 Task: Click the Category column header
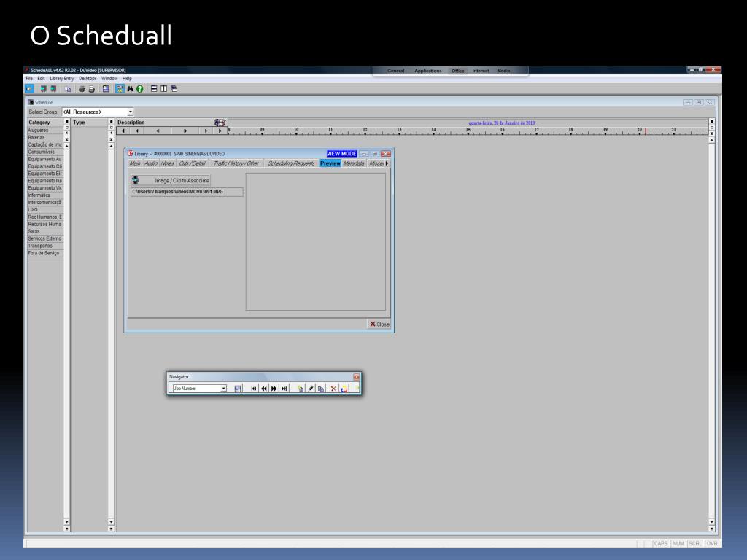click(x=45, y=122)
